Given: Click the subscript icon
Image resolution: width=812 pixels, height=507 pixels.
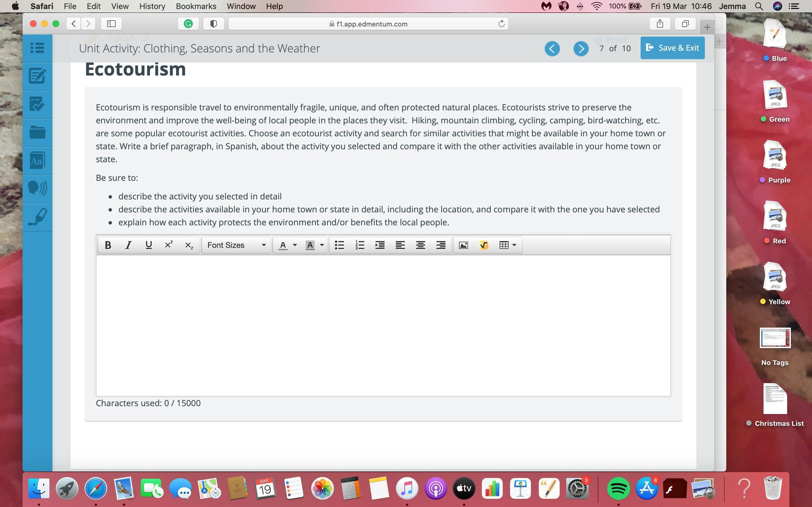Looking at the screenshot, I should click(189, 245).
